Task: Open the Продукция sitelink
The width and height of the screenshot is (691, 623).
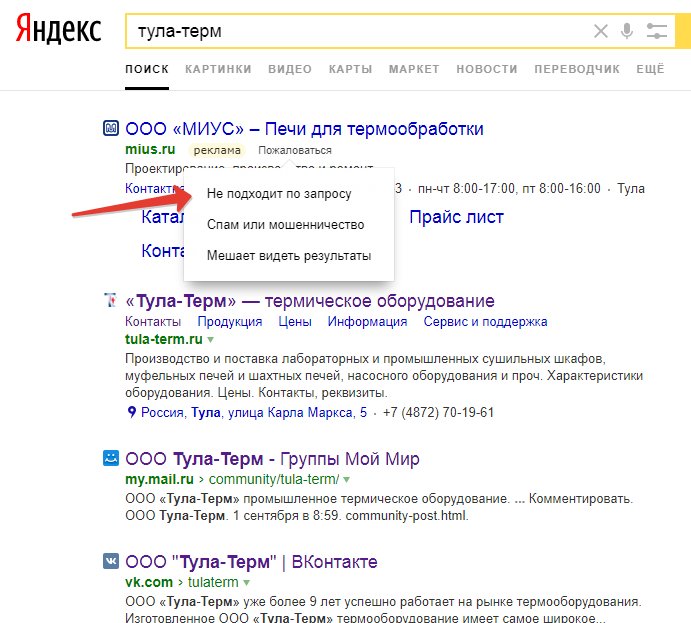Action: [230, 322]
